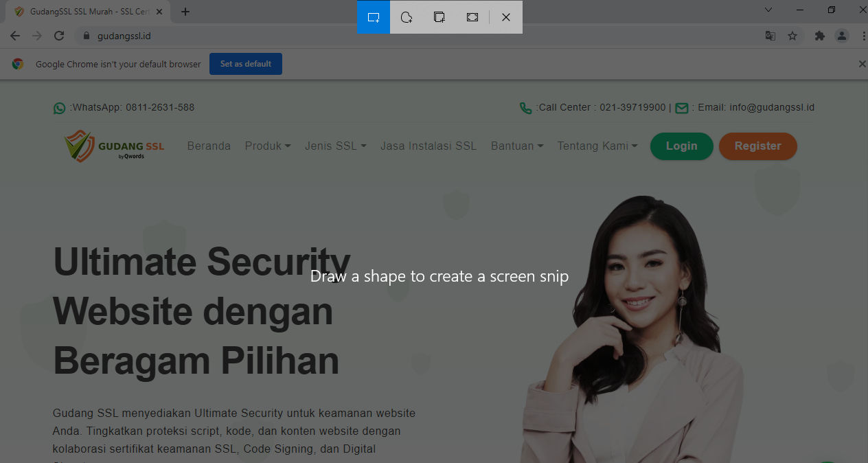
Task: Close the snipping toolbar
Action: pos(506,17)
